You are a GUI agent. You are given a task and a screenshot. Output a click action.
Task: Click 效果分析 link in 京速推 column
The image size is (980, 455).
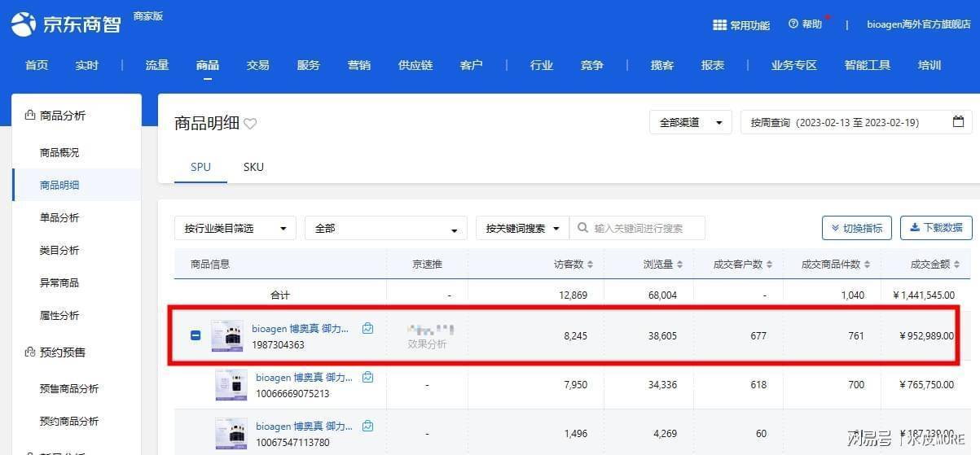pos(427,344)
